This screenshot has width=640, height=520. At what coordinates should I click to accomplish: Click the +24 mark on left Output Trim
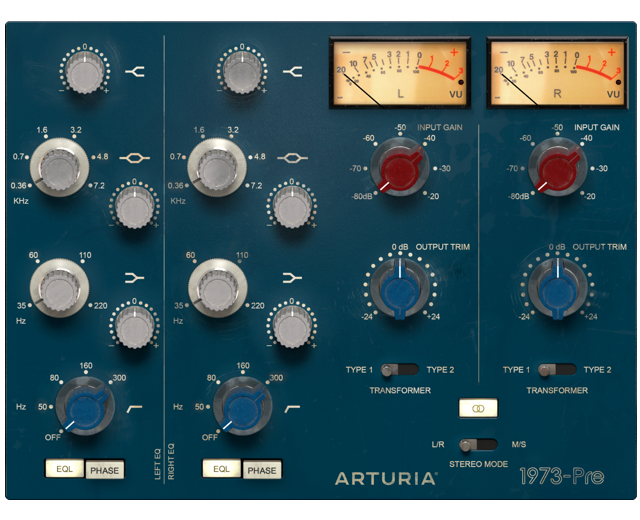click(x=433, y=317)
